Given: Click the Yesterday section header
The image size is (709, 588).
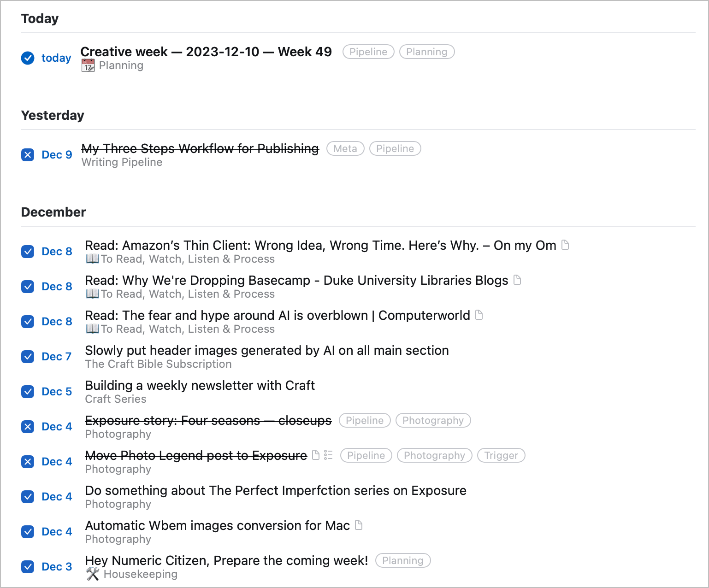Looking at the screenshot, I should (x=53, y=115).
